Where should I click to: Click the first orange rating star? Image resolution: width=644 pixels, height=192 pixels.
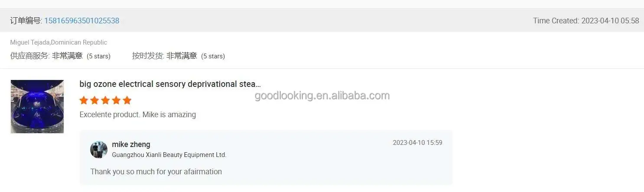click(x=84, y=100)
